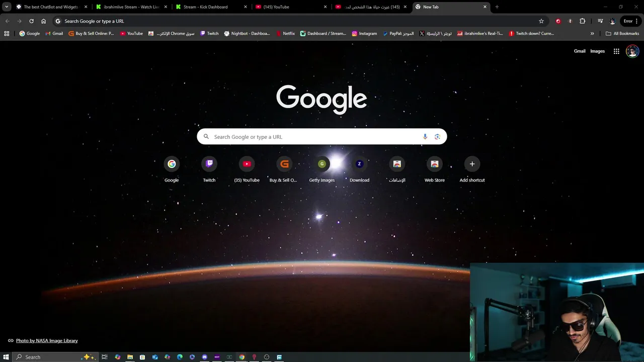Open the Dashboard / Stream bookmark
Image resolution: width=644 pixels, height=362 pixels.
pyautogui.click(x=324, y=34)
